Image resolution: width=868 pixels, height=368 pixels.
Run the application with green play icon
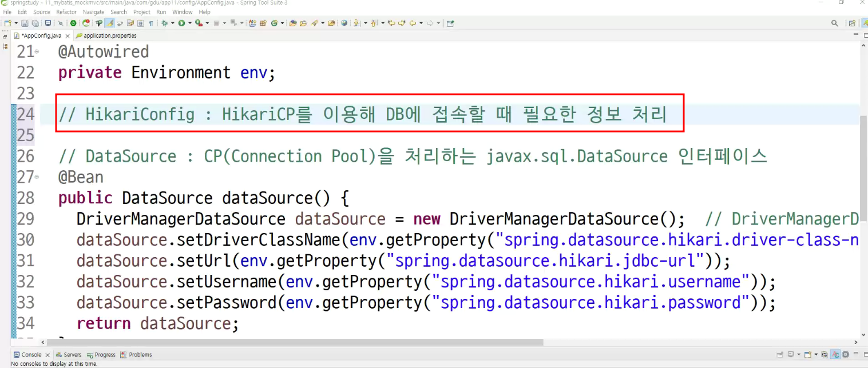coord(181,23)
